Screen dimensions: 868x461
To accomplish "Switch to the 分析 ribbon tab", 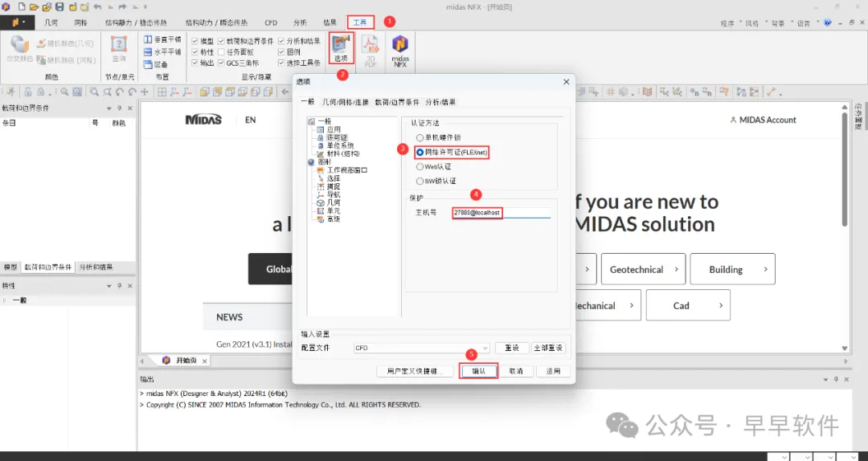I will click(x=300, y=22).
